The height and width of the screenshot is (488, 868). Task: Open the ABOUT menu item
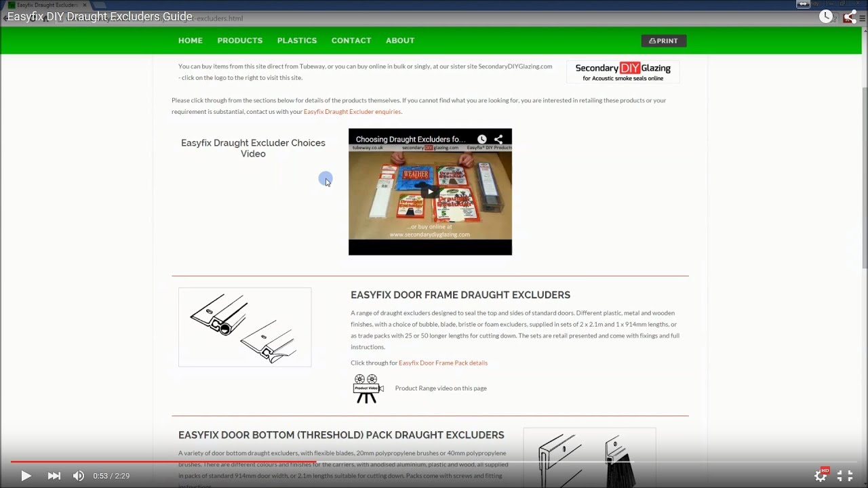coord(400,41)
